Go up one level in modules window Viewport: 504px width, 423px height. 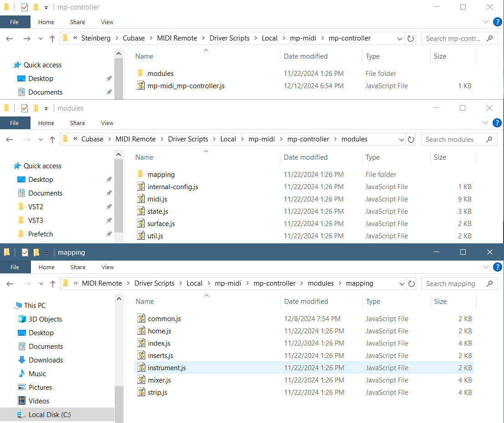coord(52,139)
